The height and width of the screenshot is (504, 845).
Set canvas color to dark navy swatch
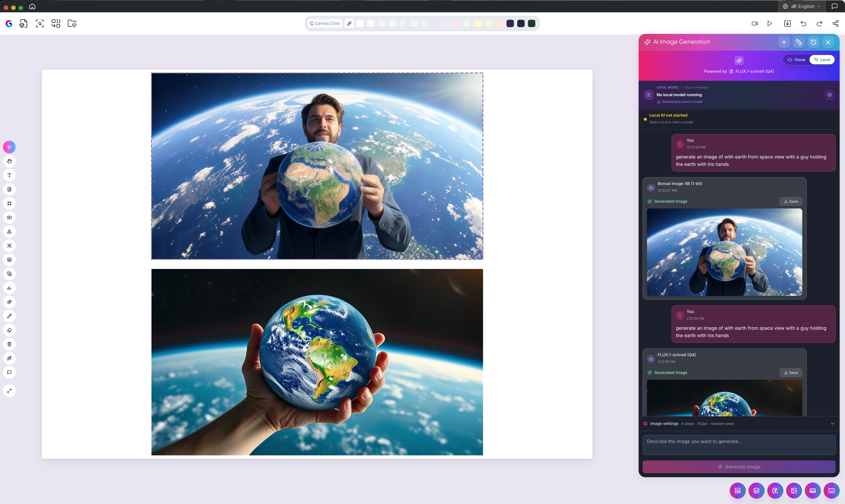[x=521, y=23]
